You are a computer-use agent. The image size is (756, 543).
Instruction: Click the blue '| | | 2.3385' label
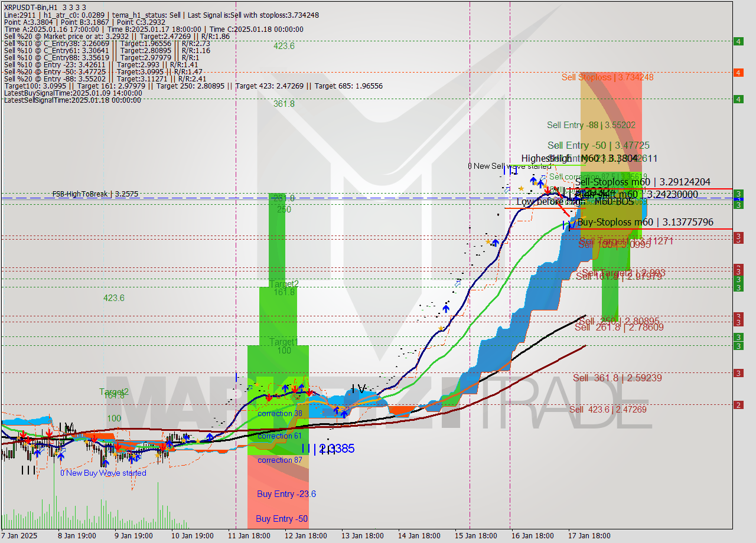point(328,449)
